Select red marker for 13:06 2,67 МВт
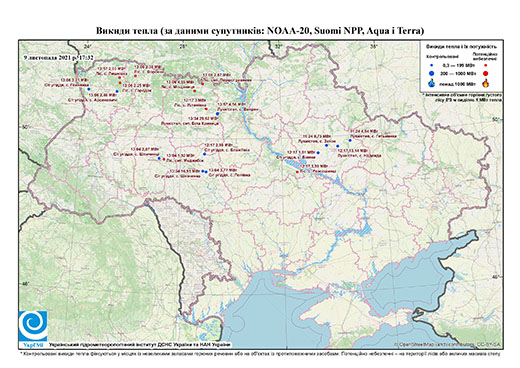This screenshot has width=520, height=368. point(202,84)
